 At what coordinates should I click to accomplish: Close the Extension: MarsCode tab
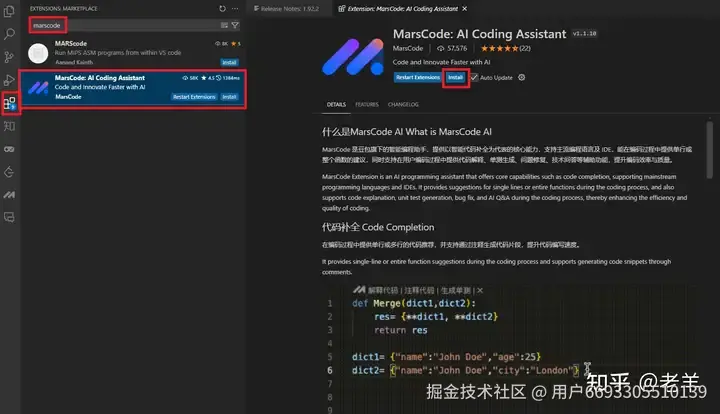(465, 9)
